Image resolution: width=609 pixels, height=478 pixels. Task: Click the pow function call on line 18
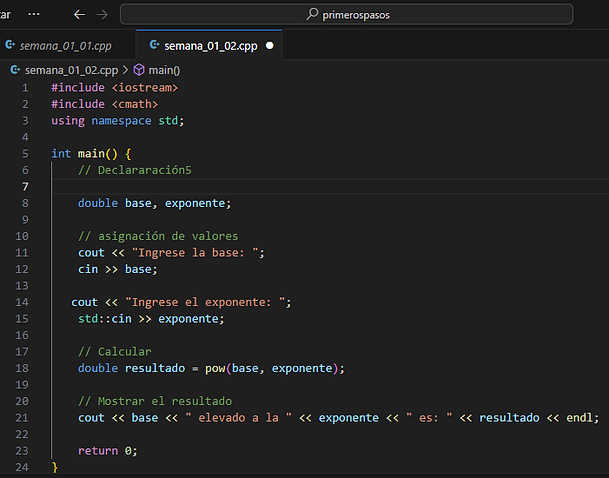point(215,367)
